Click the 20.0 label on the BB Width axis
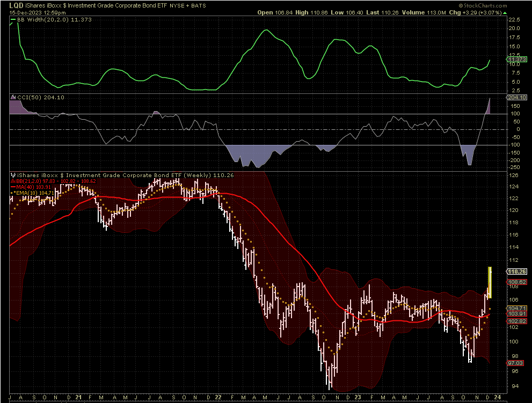This screenshot has width=532, height=403. tap(514, 28)
